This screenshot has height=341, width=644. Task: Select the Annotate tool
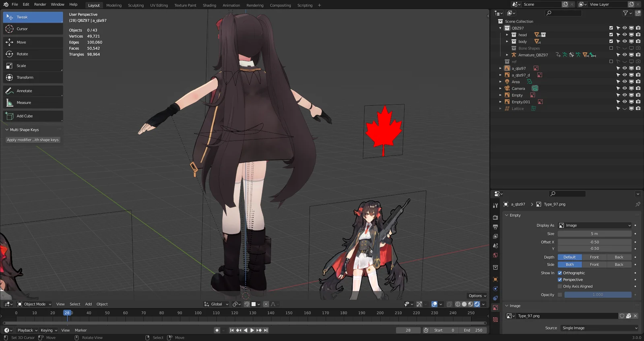33,91
